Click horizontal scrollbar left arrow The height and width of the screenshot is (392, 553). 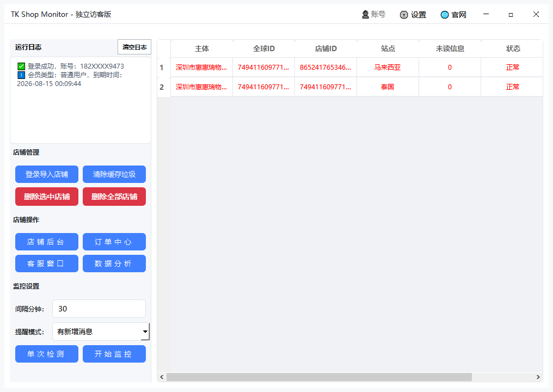pyautogui.click(x=162, y=377)
